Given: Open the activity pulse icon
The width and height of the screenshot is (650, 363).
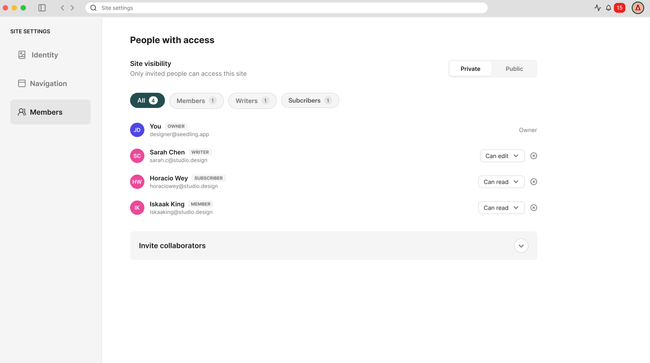Looking at the screenshot, I should tap(597, 8).
